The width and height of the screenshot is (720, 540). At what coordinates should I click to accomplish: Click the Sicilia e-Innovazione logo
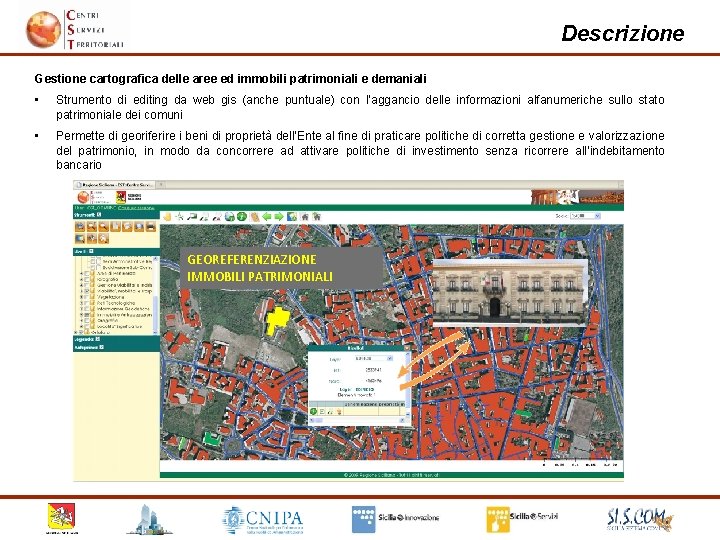(395, 519)
